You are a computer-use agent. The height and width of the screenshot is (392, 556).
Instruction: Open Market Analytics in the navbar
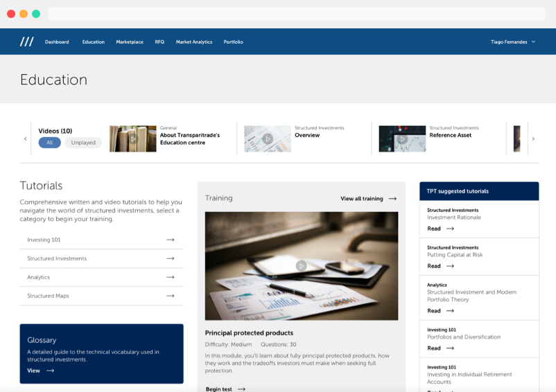194,42
